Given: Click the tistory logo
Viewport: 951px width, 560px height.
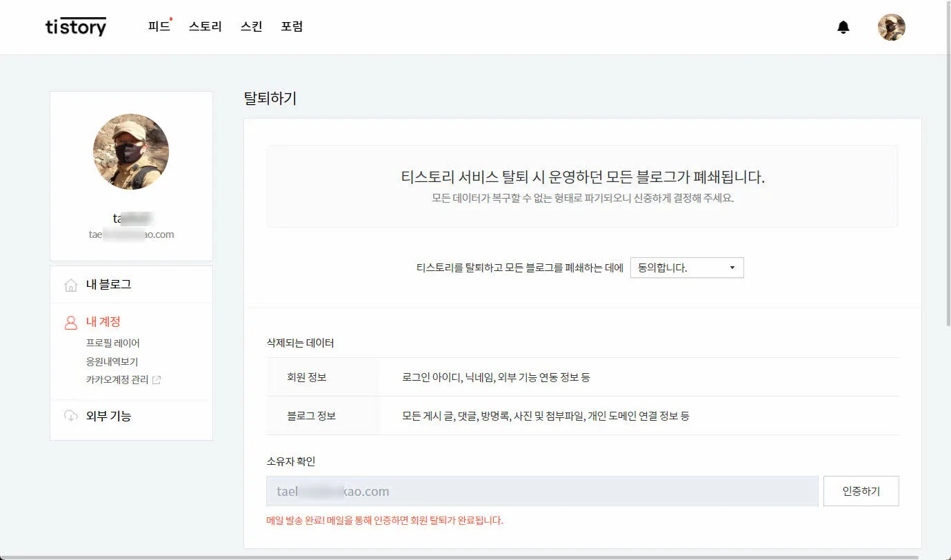Looking at the screenshot, I should click(x=76, y=27).
